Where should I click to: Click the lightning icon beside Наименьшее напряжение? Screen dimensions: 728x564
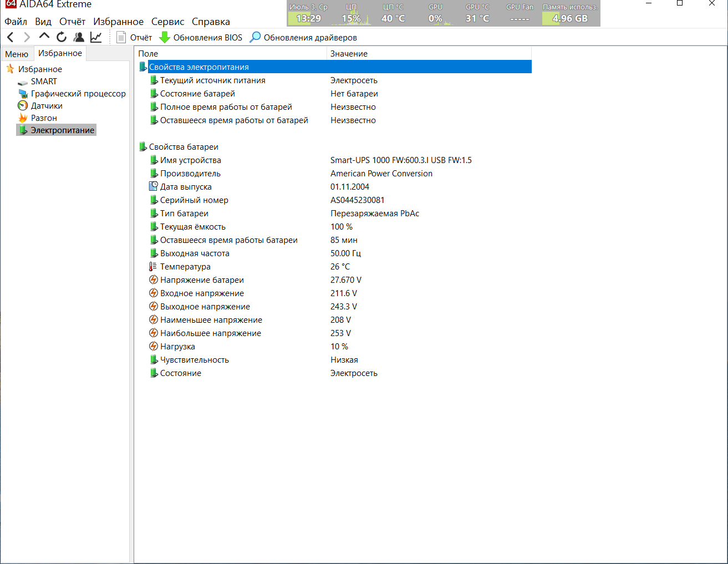(154, 320)
